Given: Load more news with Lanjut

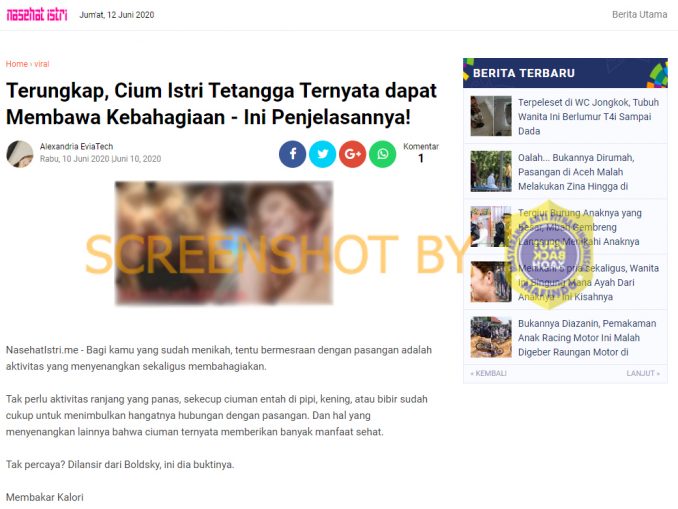Looking at the screenshot, I should pos(643,373).
